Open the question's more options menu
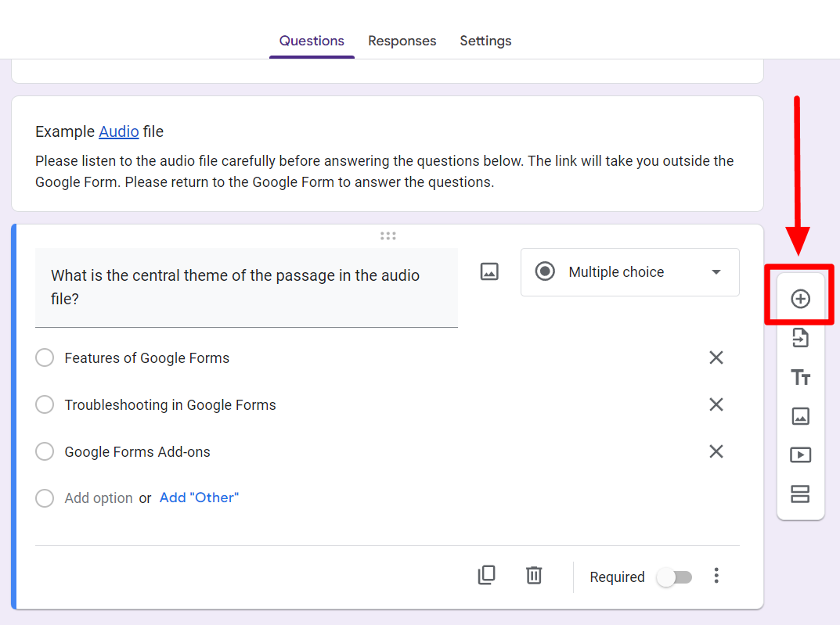Screen dimensions: 840x625 click(716, 575)
